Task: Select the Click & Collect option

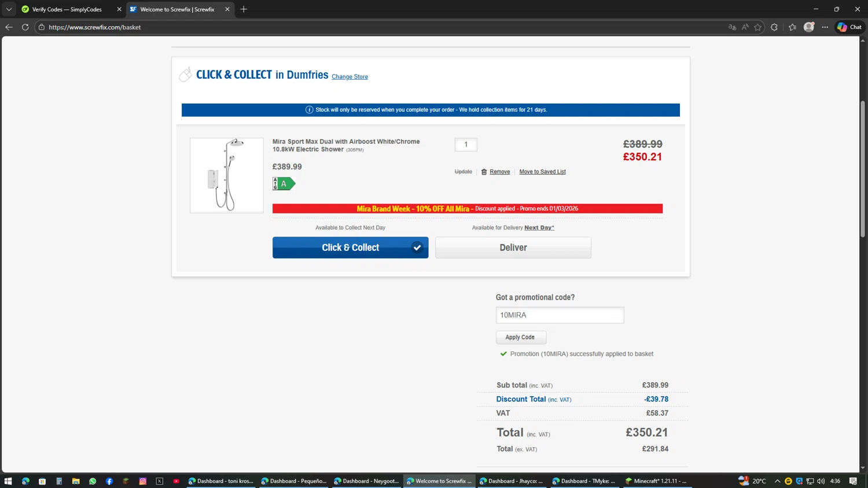Action: [351, 247]
